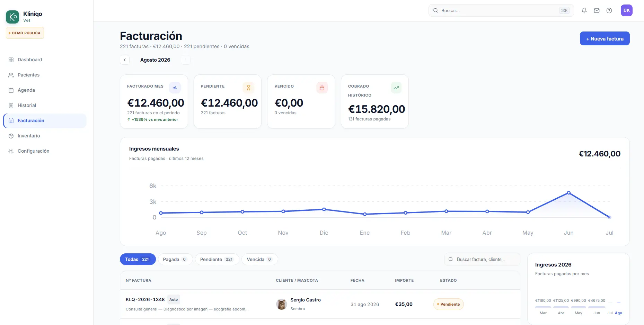Click the €4675,00 June bar label
This screenshot has width=644, height=325.
(597, 300)
